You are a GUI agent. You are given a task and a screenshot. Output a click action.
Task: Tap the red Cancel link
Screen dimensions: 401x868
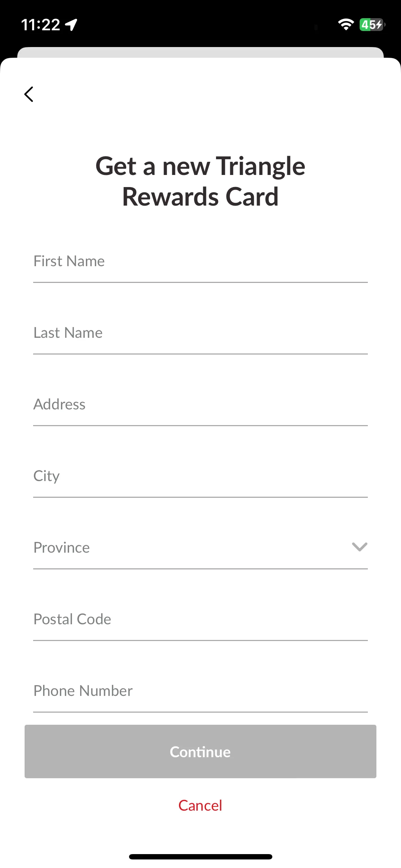[x=200, y=806]
